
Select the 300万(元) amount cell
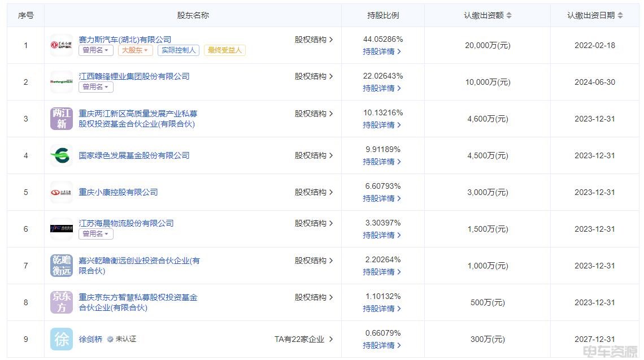[x=488, y=340]
